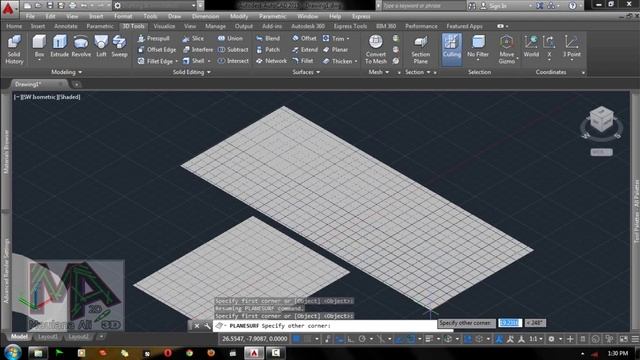The width and height of the screenshot is (640, 360).
Task: Select the Loft tool
Action: 101,46
